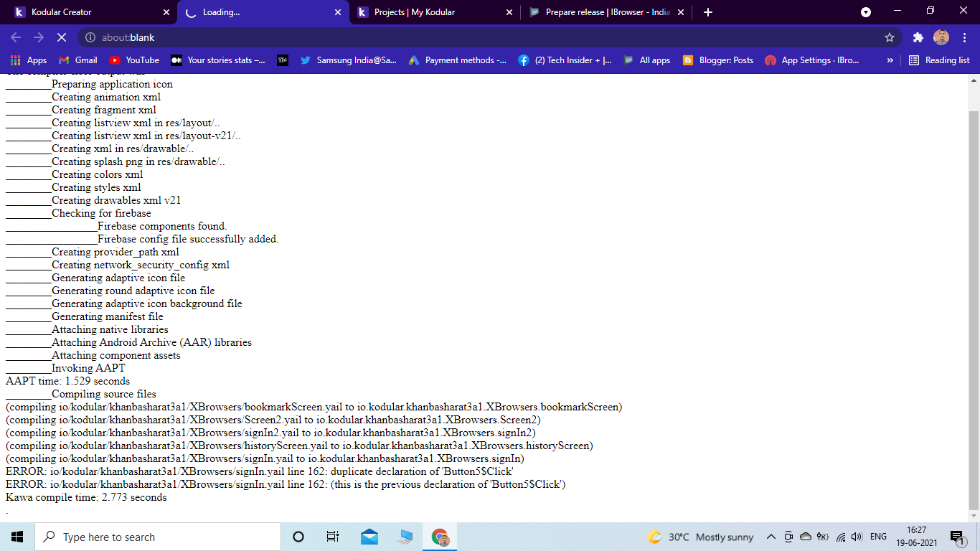Open the Blogger: Posts bookmark
Viewport: 980px width, 551px height.
(x=717, y=60)
